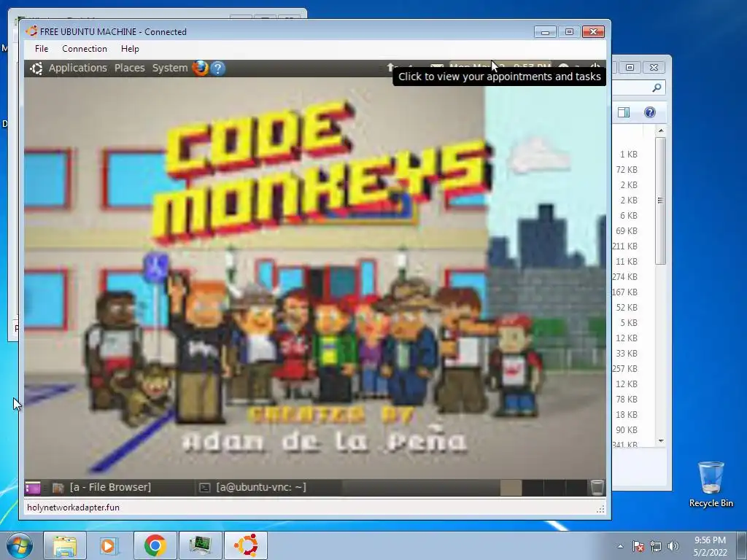
Task: Close the FREE UBUNTU MACHINE window
Action: click(x=593, y=32)
